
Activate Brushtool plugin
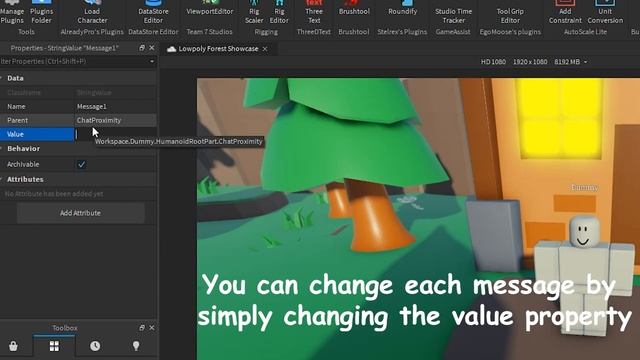coord(354,8)
